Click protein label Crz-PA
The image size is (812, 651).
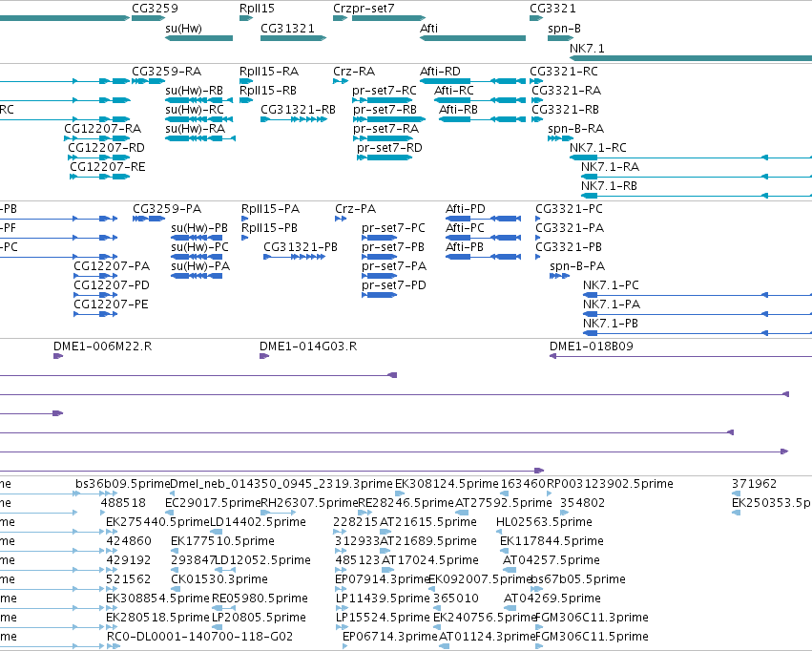[355, 209]
